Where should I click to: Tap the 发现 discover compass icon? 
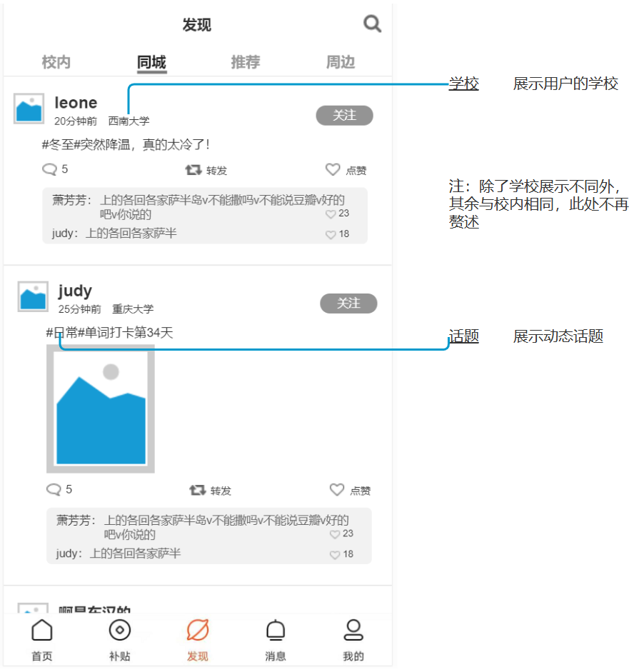click(x=198, y=630)
